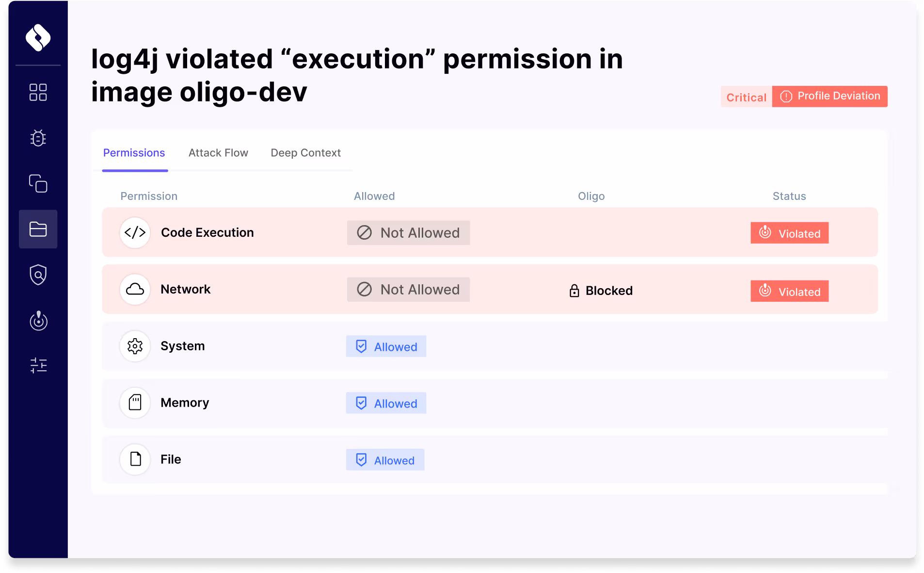Select the File row label
The width and height of the screenshot is (924, 573).
click(171, 459)
